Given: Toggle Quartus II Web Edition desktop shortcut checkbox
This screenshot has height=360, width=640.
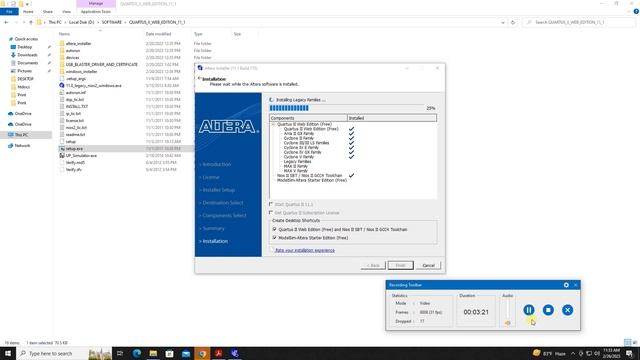Looking at the screenshot, I should coord(274,229).
